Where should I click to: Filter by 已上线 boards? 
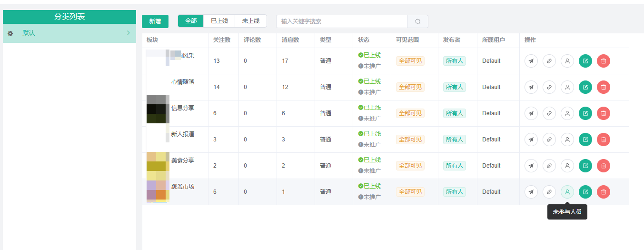219,21
